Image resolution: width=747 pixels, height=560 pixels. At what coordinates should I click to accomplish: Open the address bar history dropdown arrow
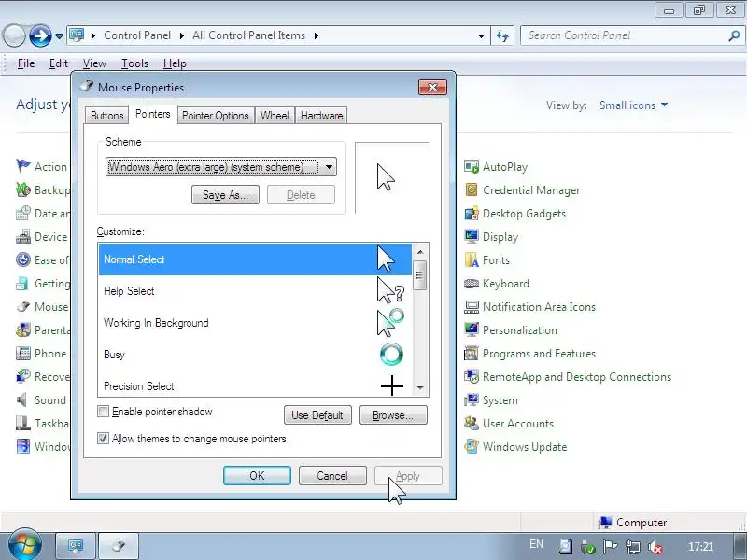pos(481,35)
